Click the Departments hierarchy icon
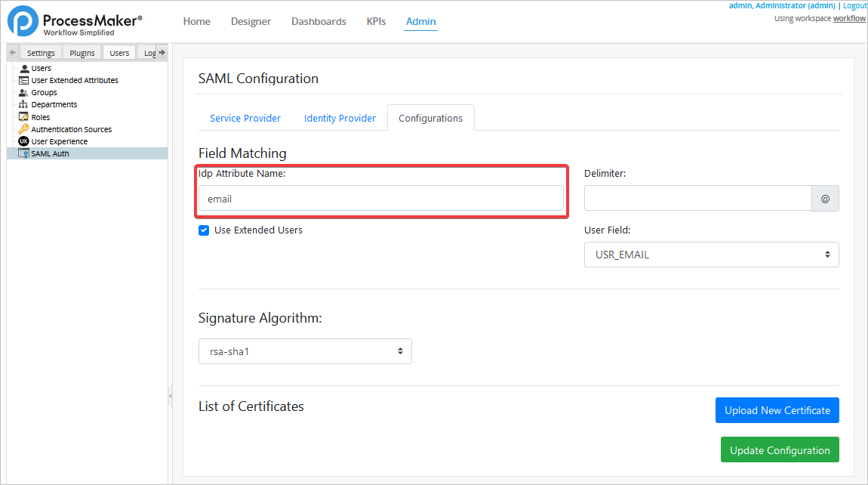868x485 pixels. click(x=24, y=104)
